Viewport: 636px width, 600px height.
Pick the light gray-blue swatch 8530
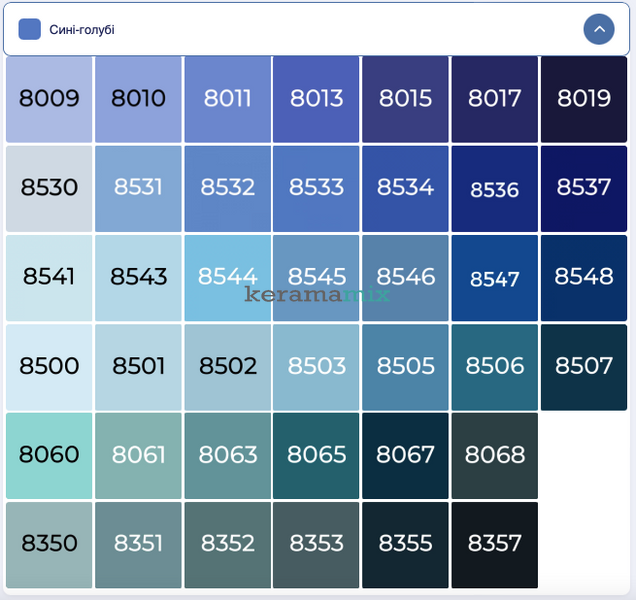pyautogui.click(x=49, y=189)
